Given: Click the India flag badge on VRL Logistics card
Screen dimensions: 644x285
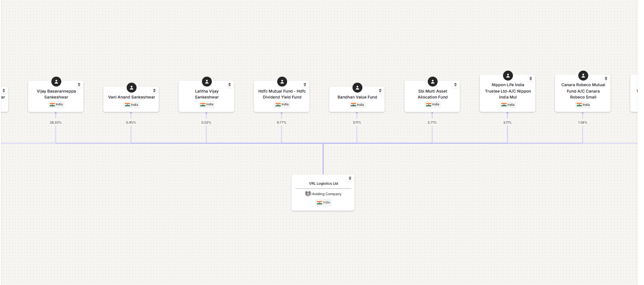Looking at the screenshot, I should pos(323,202).
